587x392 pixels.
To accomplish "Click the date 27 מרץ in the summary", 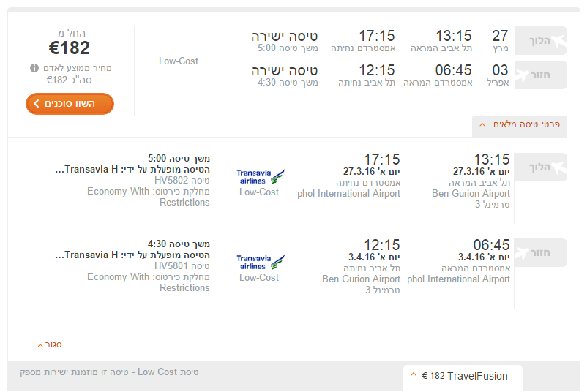I will pyautogui.click(x=500, y=41).
